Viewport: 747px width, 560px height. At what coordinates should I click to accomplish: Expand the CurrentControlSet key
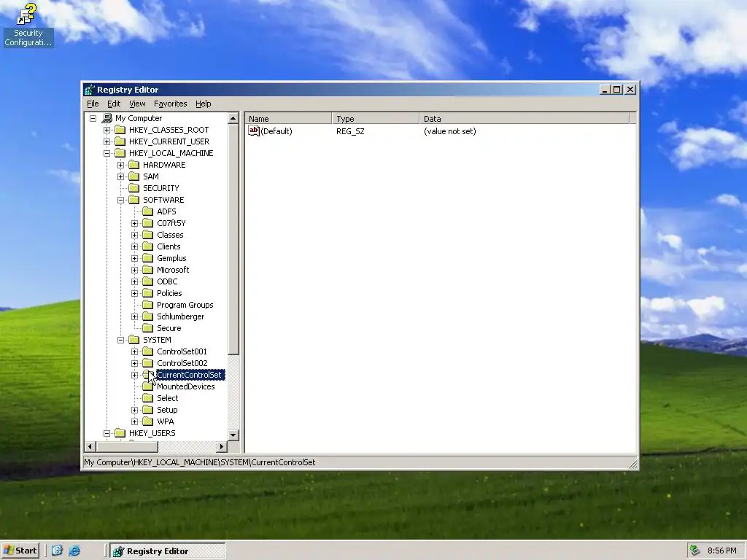134,375
